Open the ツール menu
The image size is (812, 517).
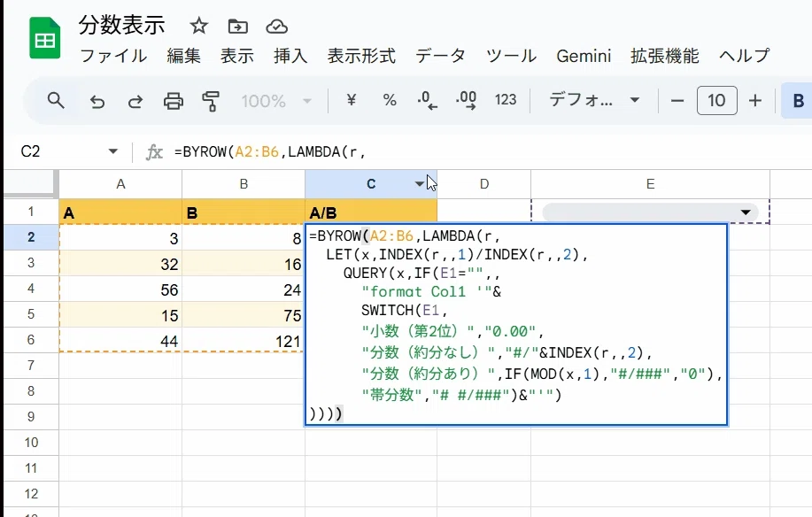[x=511, y=56]
